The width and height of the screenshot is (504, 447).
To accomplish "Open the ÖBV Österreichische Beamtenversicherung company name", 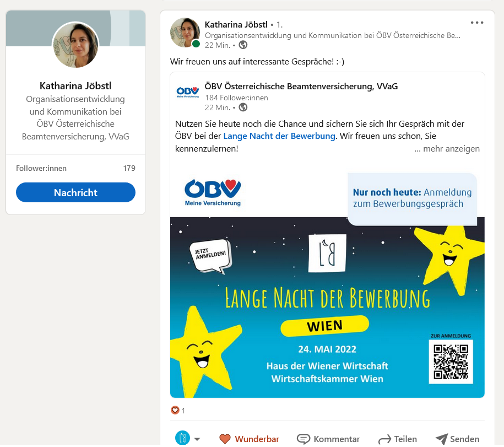I will coord(301,86).
